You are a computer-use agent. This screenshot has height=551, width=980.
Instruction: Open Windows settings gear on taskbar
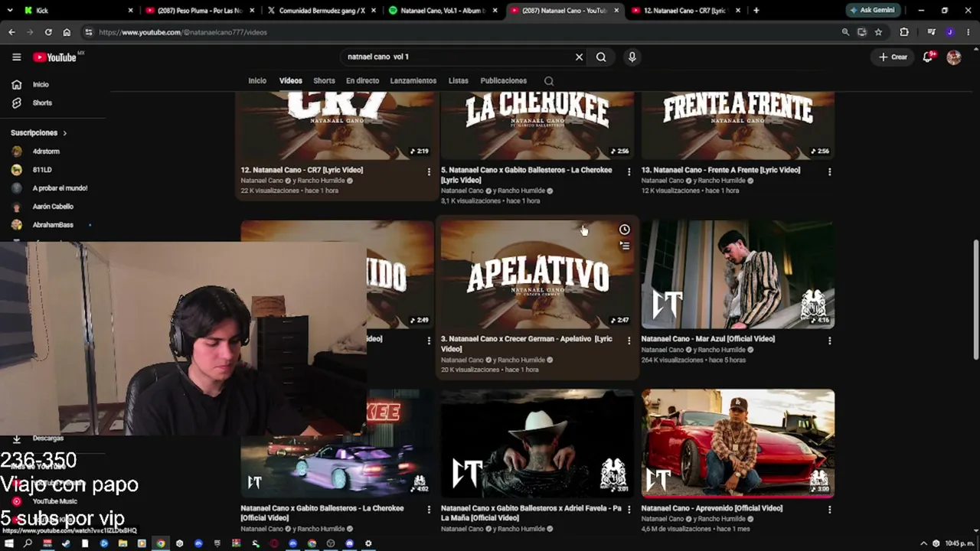[x=368, y=543]
